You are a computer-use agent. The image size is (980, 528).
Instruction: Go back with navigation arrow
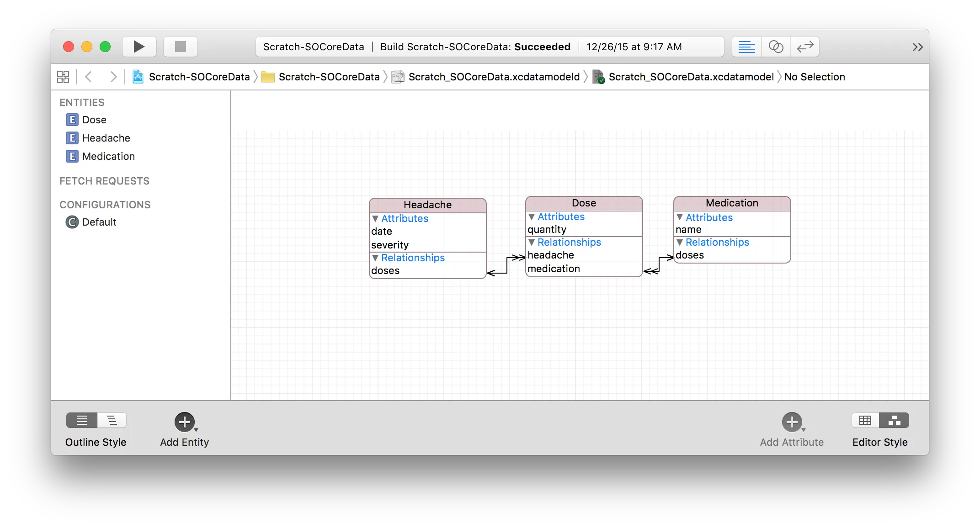click(x=89, y=77)
